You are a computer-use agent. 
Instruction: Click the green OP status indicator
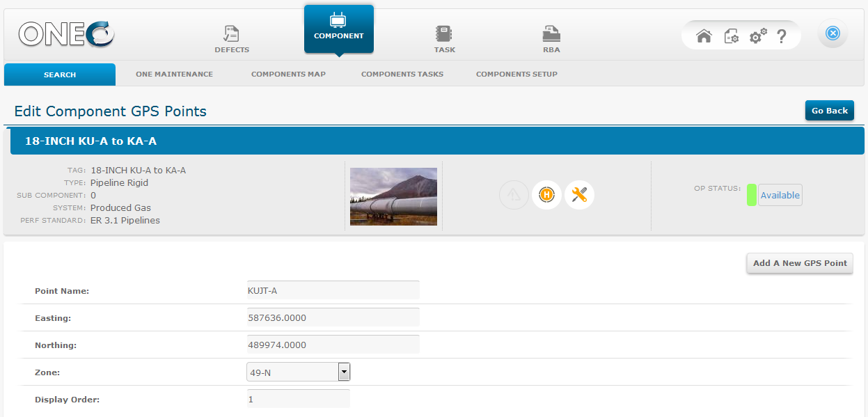[x=752, y=195]
